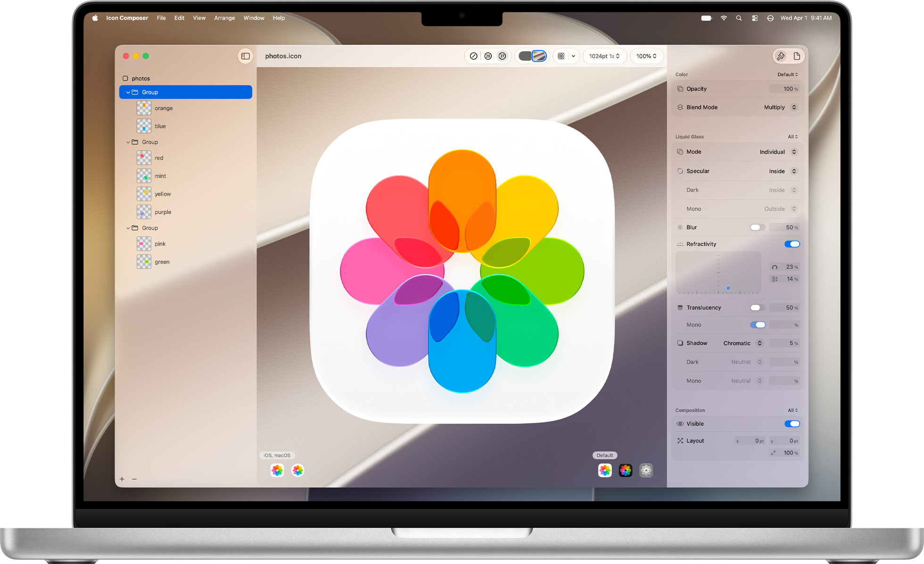
Task: Open the Arrange menu
Action: coord(224,18)
